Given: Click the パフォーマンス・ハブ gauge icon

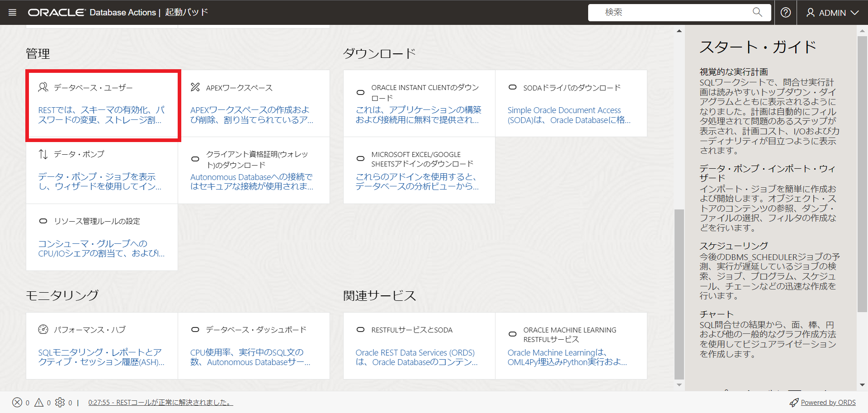Looking at the screenshot, I should click(43, 329).
